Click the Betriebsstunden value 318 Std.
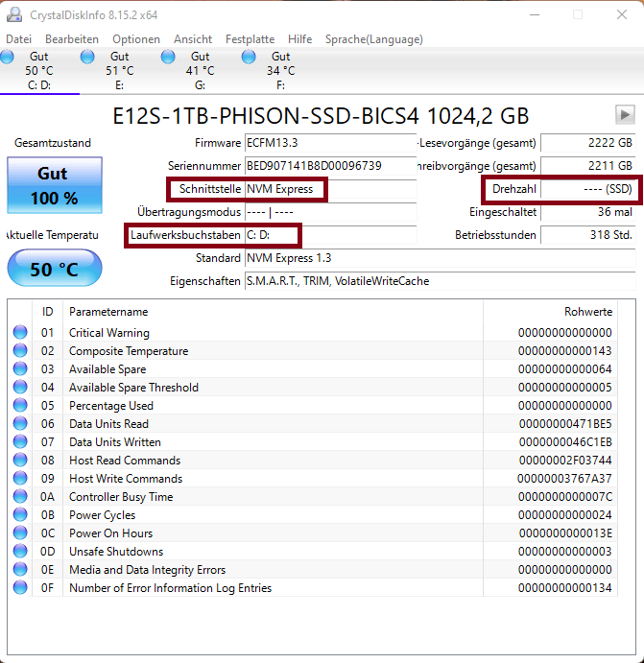 587,235
